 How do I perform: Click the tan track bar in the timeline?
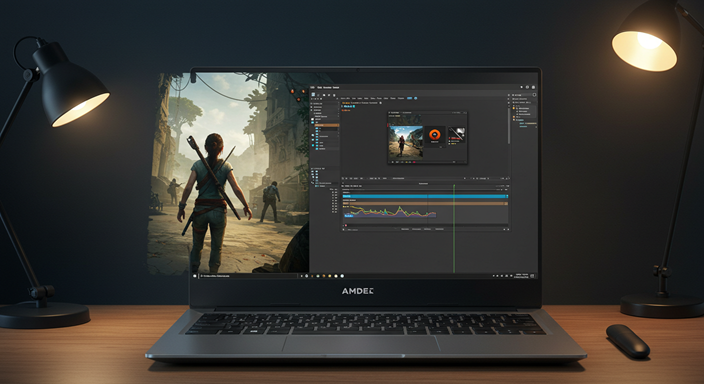pos(425,203)
